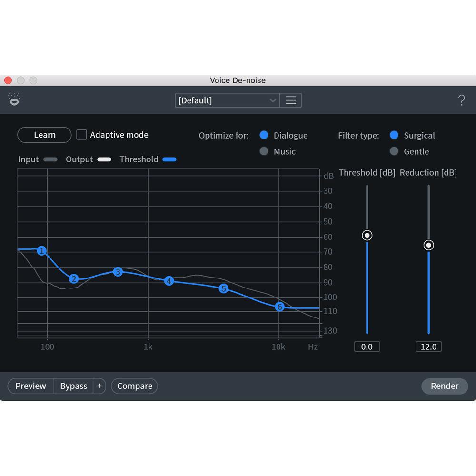The width and height of the screenshot is (476, 476).
Task: Click node 6 on the threshold curve
Action: point(279,307)
